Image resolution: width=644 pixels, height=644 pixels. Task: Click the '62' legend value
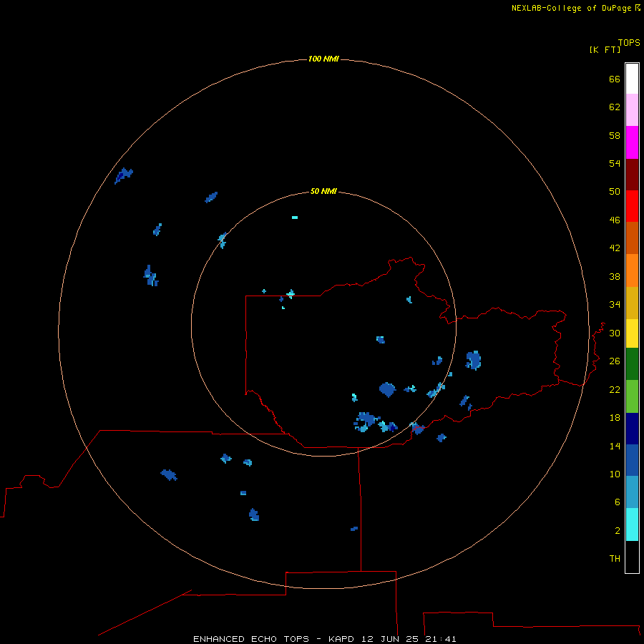(615, 107)
